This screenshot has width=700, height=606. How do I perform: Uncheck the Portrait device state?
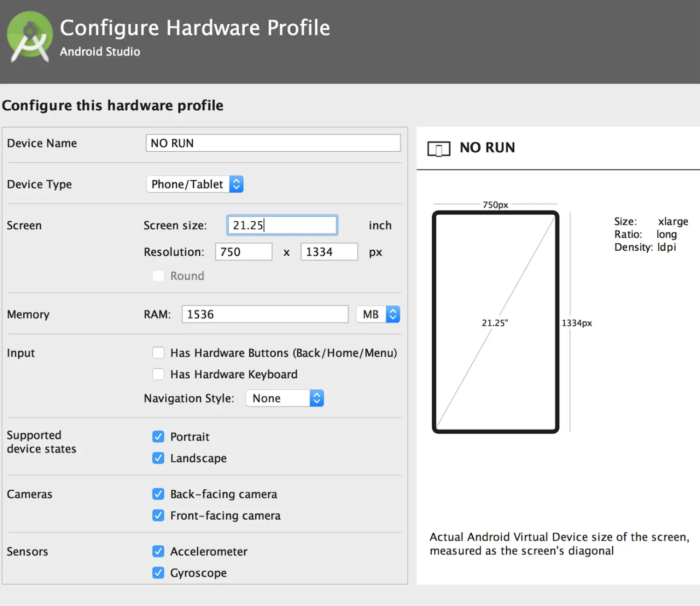[158, 437]
